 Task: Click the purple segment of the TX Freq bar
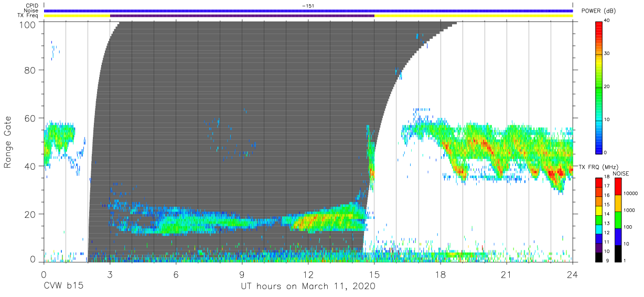(242, 16)
